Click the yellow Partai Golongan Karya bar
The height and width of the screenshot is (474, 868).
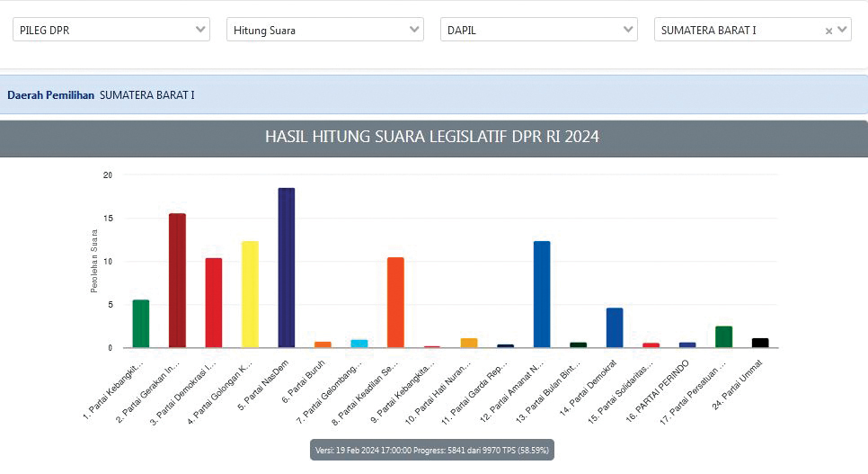click(x=250, y=294)
